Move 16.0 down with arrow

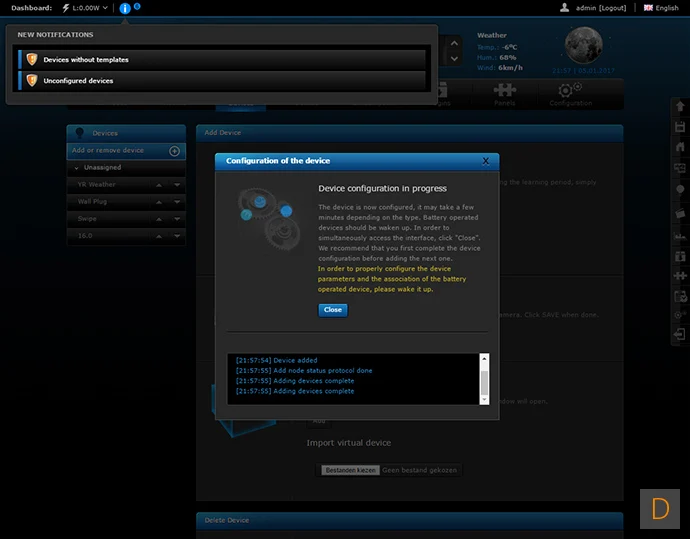177,236
